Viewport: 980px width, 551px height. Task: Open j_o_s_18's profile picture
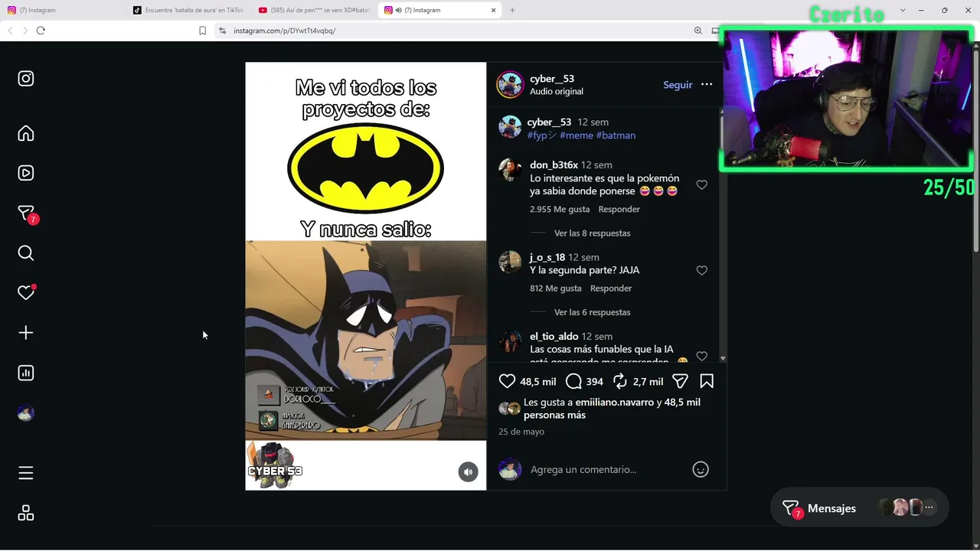coord(510,262)
